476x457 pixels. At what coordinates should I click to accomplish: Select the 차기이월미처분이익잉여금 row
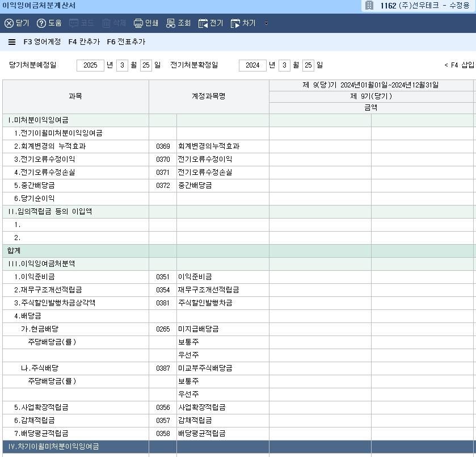pos(75,447)
